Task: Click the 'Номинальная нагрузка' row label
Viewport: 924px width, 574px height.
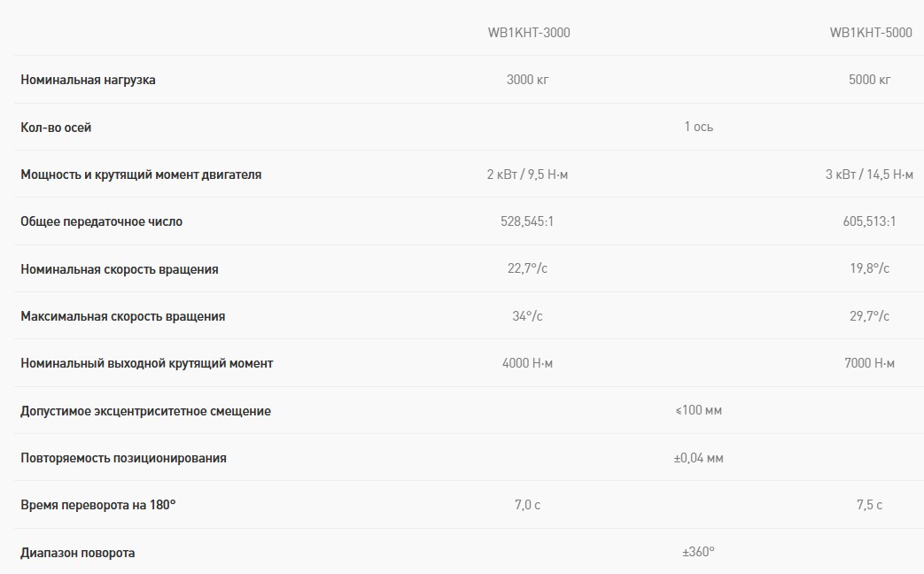Action: click(88, 80)
